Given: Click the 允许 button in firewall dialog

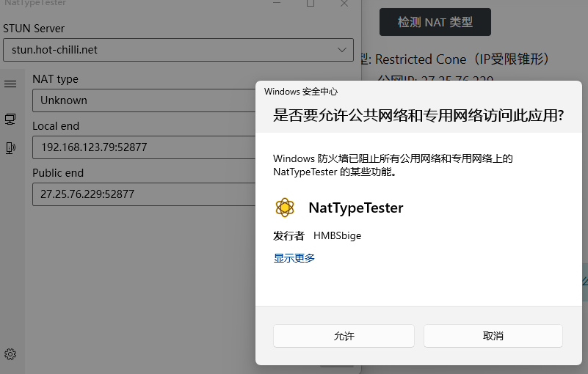Looking at the screenshot, I should [344, 336].
